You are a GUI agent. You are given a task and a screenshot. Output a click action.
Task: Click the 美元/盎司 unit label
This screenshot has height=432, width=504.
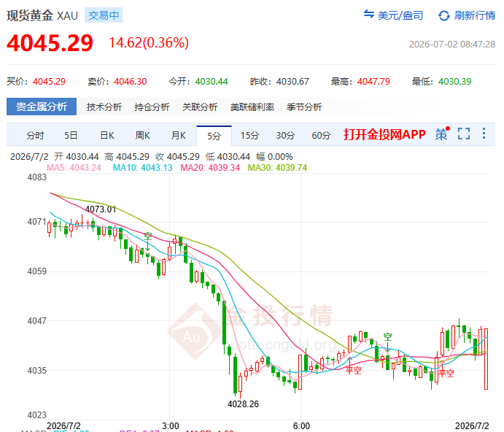[x=400, y=15]
